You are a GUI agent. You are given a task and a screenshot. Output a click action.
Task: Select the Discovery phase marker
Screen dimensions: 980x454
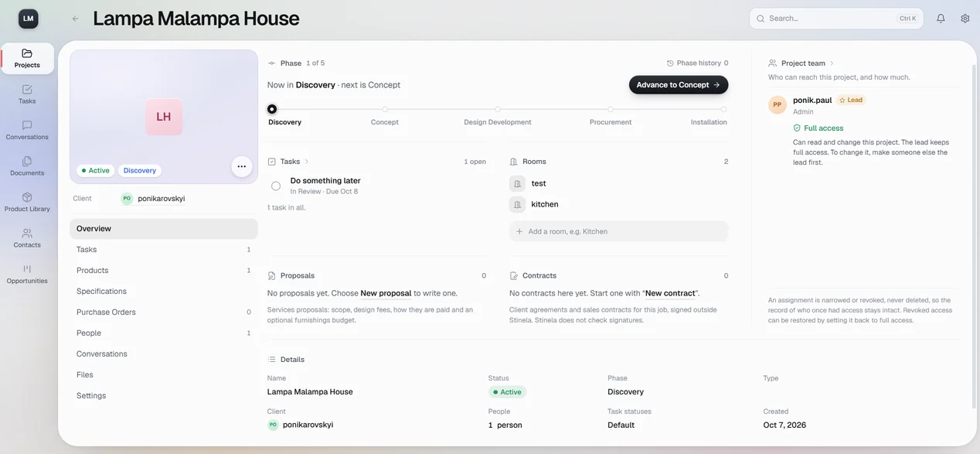(x=272, y=109)
